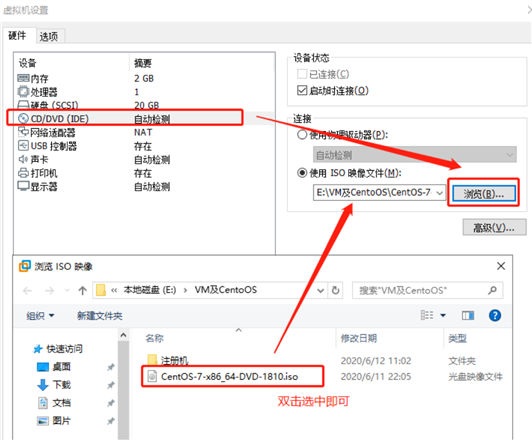Select the 注册机 folder icon

(152, 359)
